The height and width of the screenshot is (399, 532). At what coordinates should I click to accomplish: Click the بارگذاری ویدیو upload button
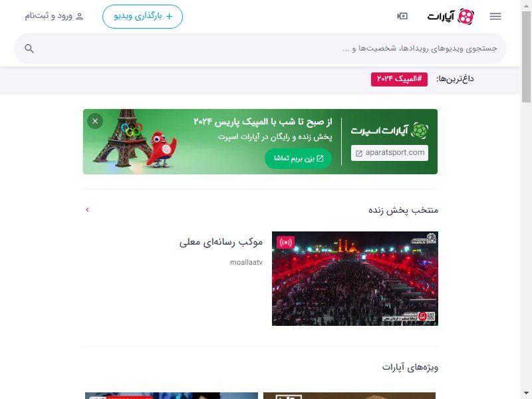point(142,16)
